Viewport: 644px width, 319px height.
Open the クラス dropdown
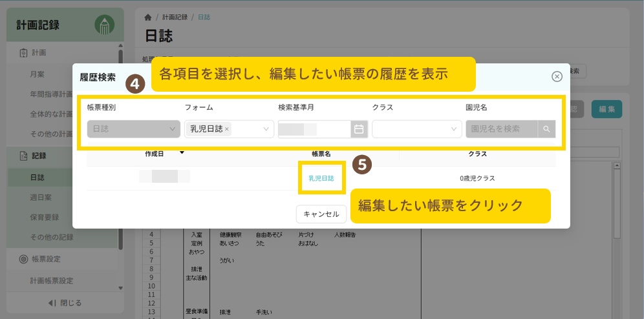click(453, 129)
